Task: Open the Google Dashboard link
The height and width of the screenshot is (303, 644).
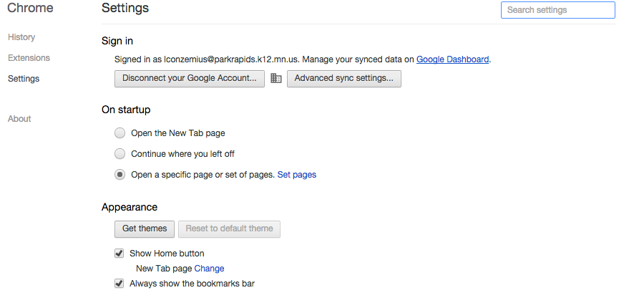Action: coord(452,59)
